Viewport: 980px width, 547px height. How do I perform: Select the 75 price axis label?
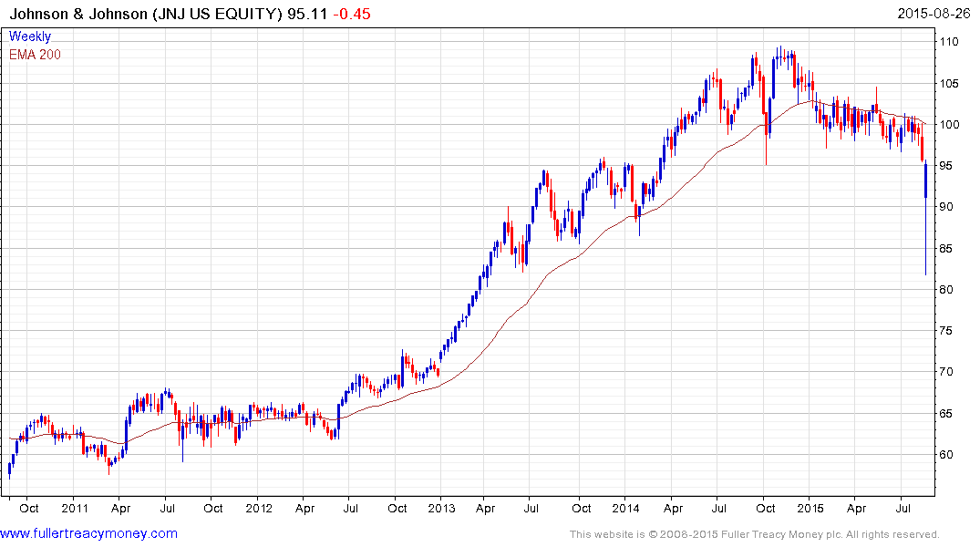[x=946, y=331]
